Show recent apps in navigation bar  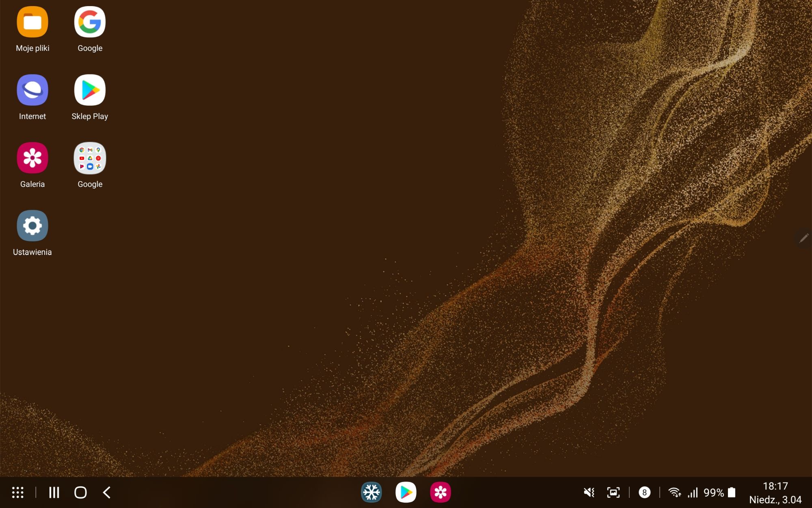pos(54,493)
